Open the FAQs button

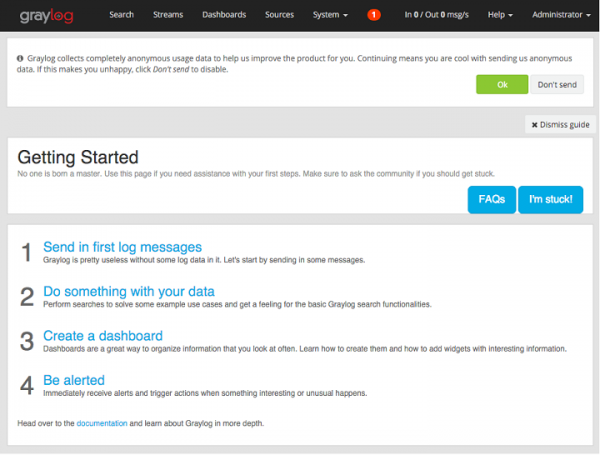[x=492, y=199]
